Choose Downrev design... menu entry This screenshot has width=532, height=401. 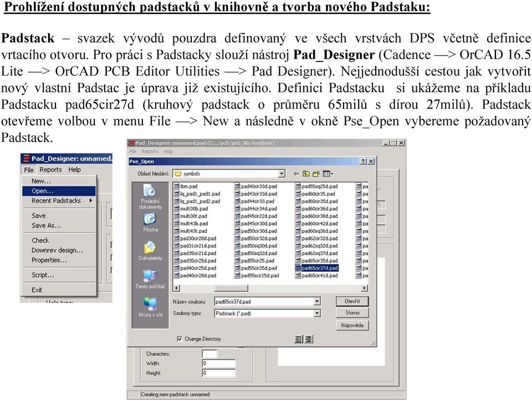59,250
